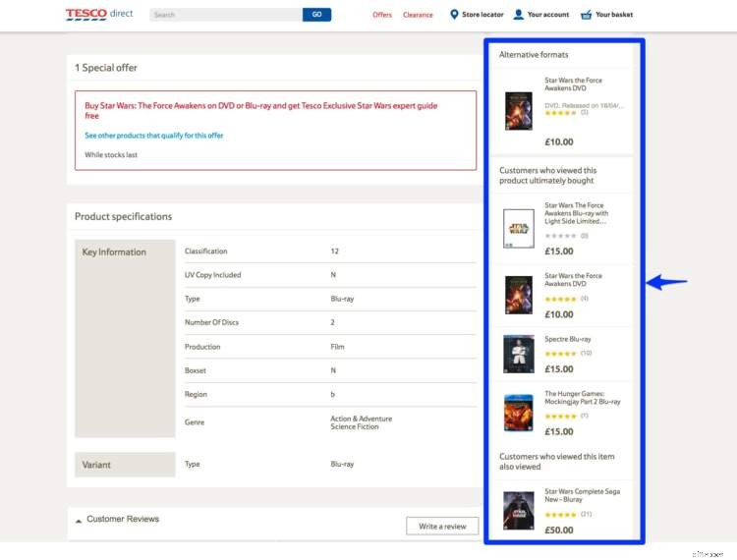Click the £50.00 price text
Screen dimensions: 737x560
(559, 530)
